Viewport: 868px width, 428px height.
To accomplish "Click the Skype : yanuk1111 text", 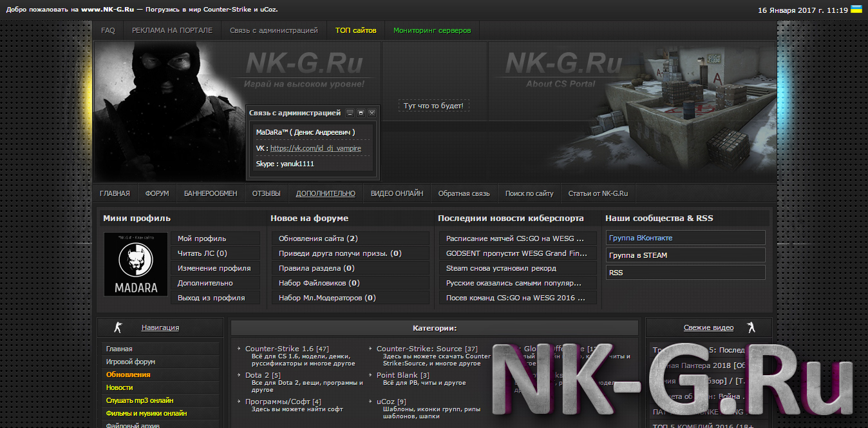I will pyautogui.click(x=285, y=164).
